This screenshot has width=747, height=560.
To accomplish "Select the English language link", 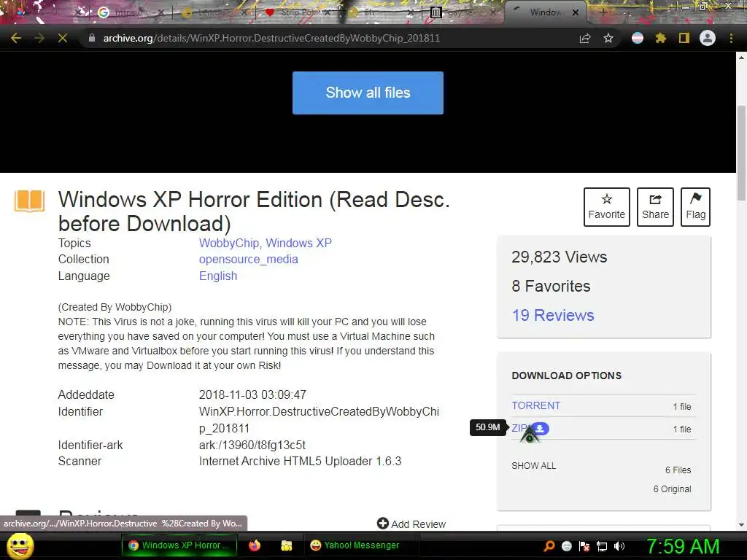I will pyautogui.click(x=218, y=276).
